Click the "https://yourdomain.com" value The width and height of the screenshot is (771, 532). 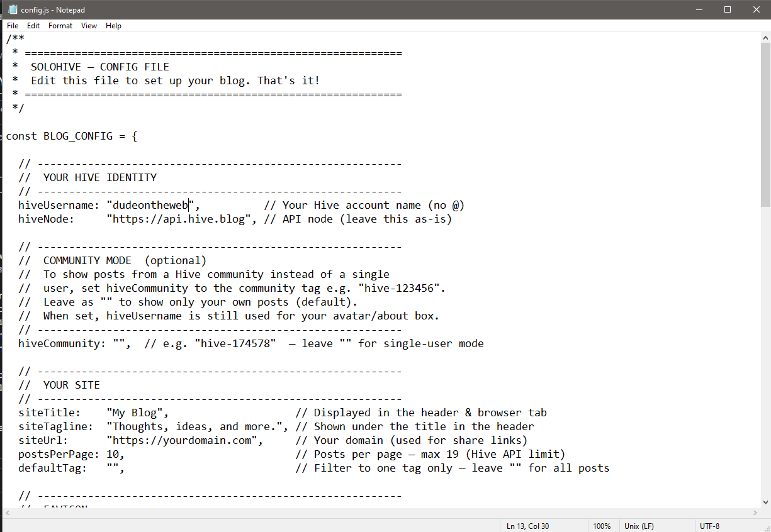(x=181, y=440)
